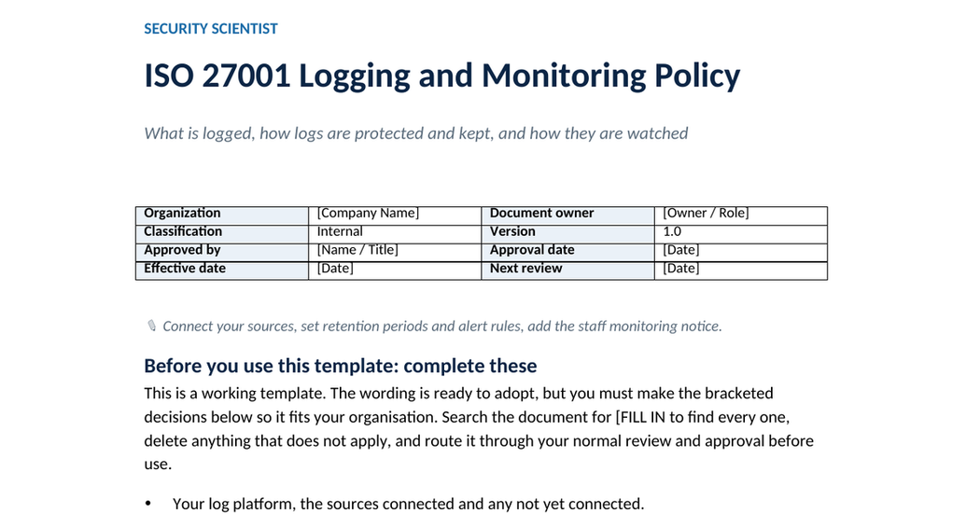Click the Document owner label cell

[567, 213]
